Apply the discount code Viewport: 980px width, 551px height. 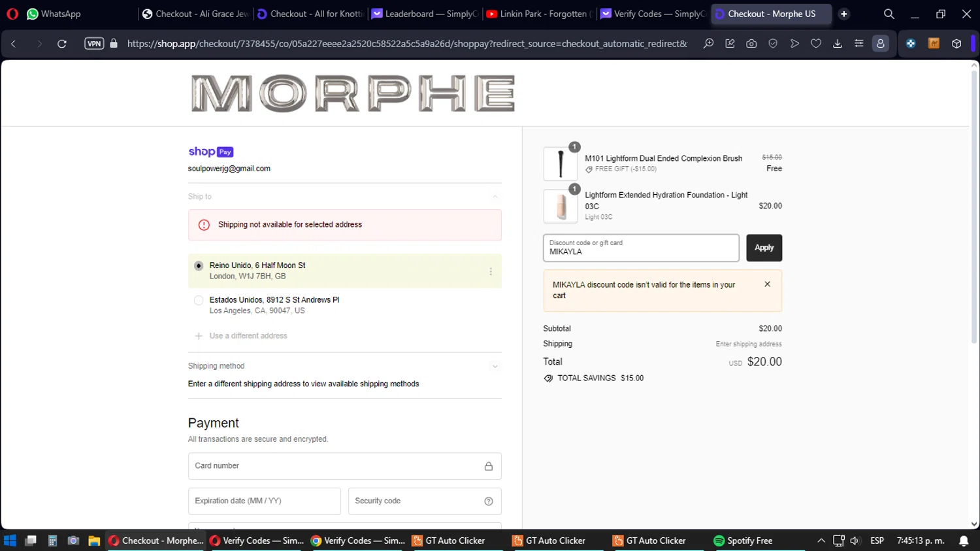[764, 248]
